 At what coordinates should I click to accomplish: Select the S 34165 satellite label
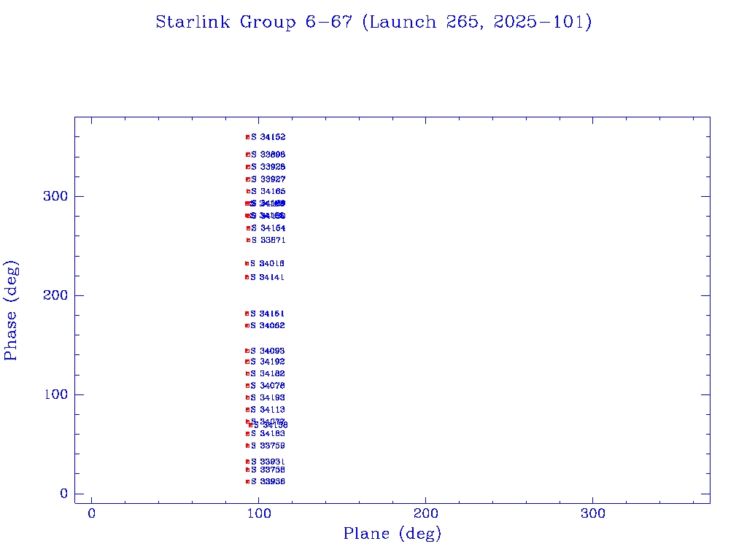(268, 192)
